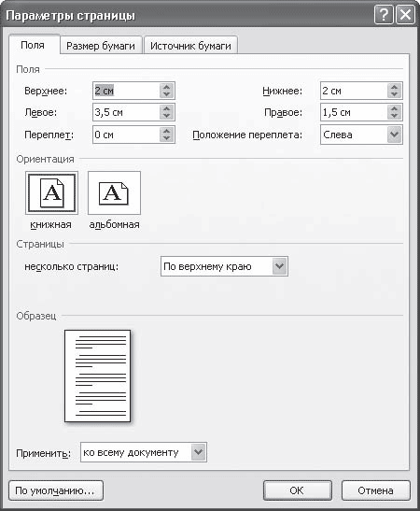The image size is (420, 511).
Task: Click the По умолчанию button
Action: pos(56,490)
